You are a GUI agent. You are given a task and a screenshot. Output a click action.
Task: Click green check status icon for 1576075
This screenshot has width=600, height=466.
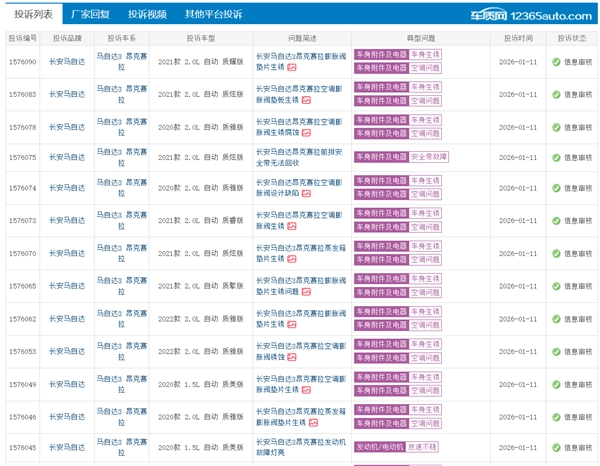[x=556, y=158]
